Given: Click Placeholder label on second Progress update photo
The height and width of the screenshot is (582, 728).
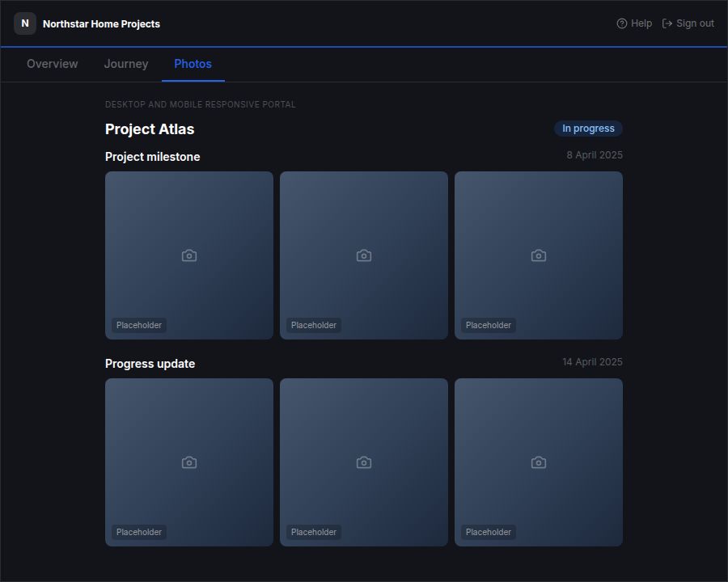Looking at the screenshot, I should point(313,533).
